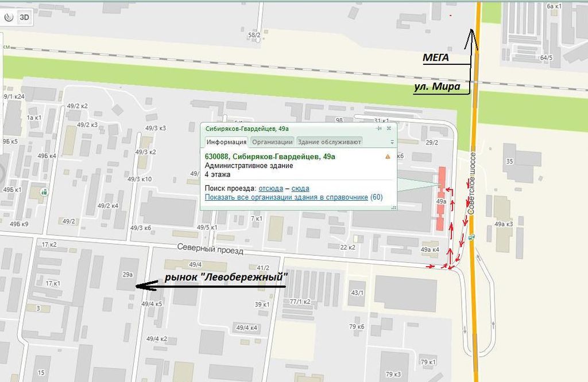Click the сюда route link
588x382 pixels.
click(300, 188)
